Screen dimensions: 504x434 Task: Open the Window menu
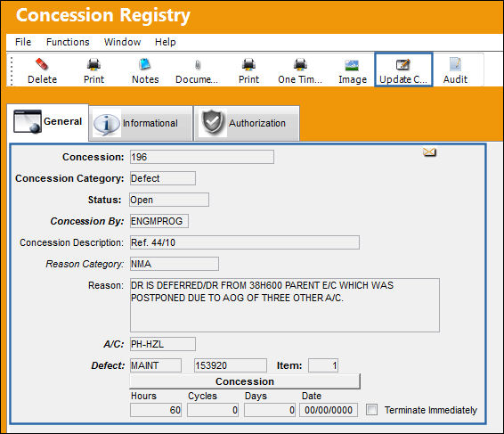[123, 42]
